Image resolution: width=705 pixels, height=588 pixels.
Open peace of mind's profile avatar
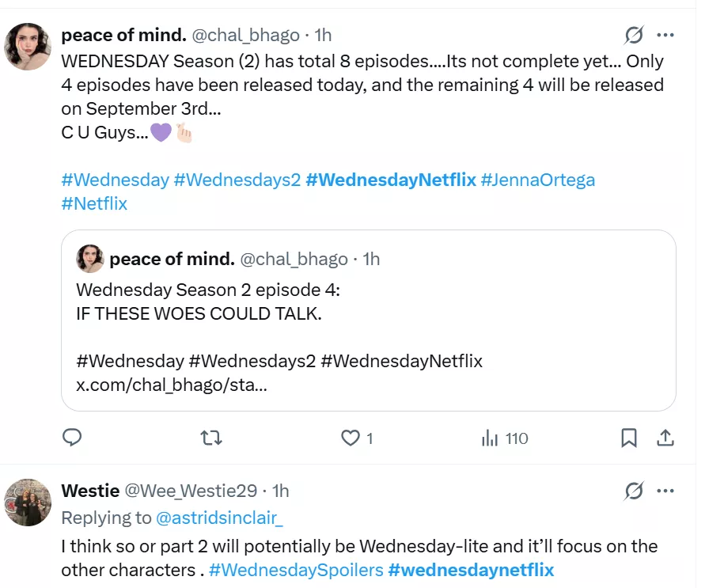pos(29,46)
